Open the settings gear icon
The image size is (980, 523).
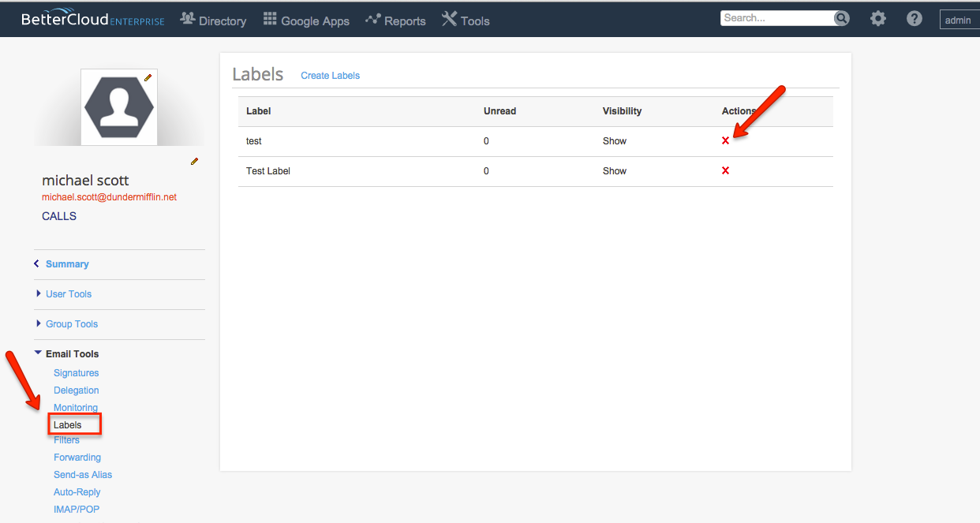tap(878, 18)
